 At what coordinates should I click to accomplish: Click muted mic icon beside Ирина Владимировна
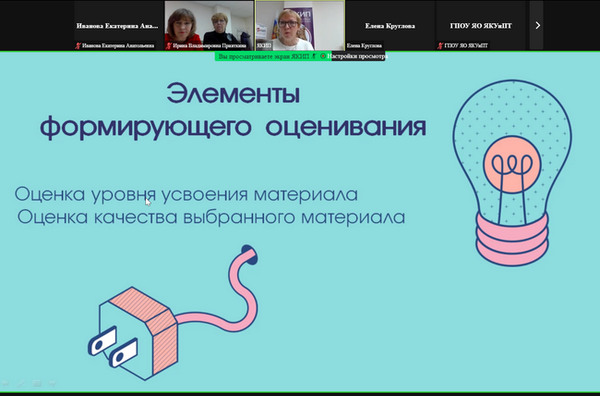coord(168,46)
